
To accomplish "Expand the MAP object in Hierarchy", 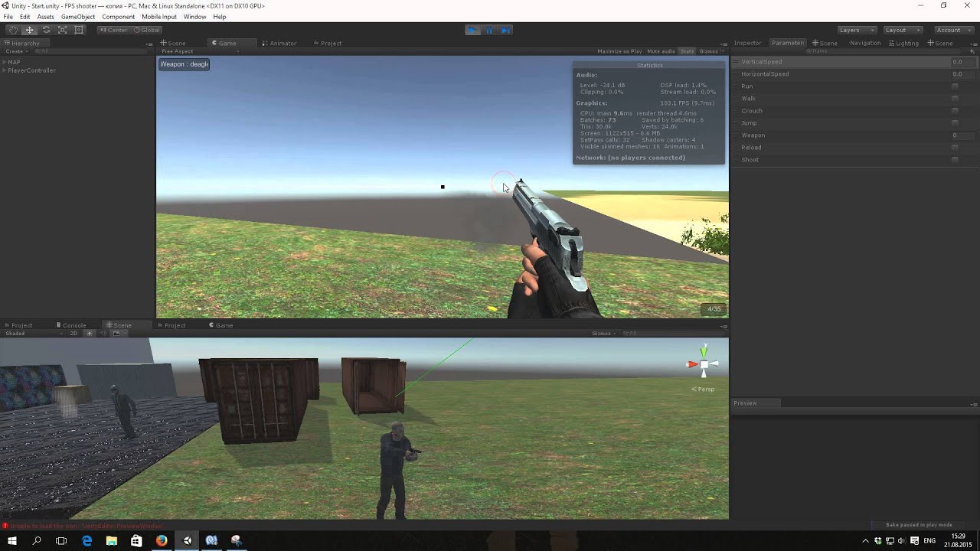I will coord(5,62).
